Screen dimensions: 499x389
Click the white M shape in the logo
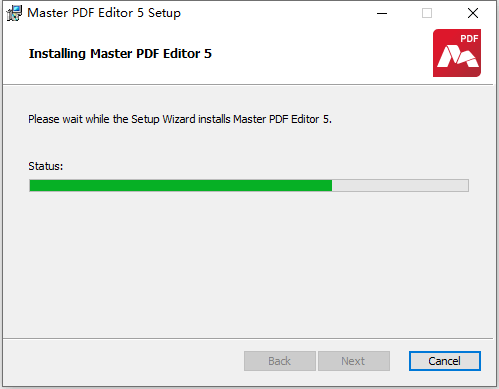[x=457, y=57]
